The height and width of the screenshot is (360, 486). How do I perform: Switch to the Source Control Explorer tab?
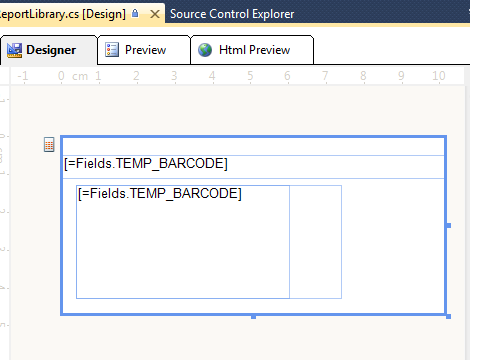[232, 14]
